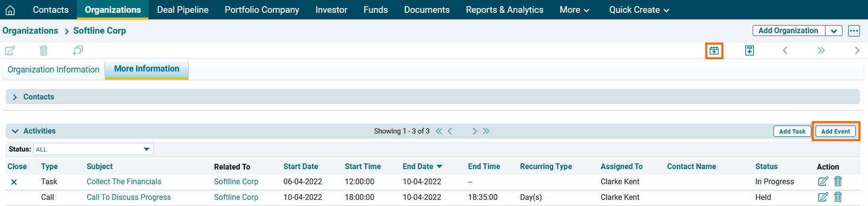Open the Add Organization dropdown arrow

pyautogui.click(x=833, y=31)
